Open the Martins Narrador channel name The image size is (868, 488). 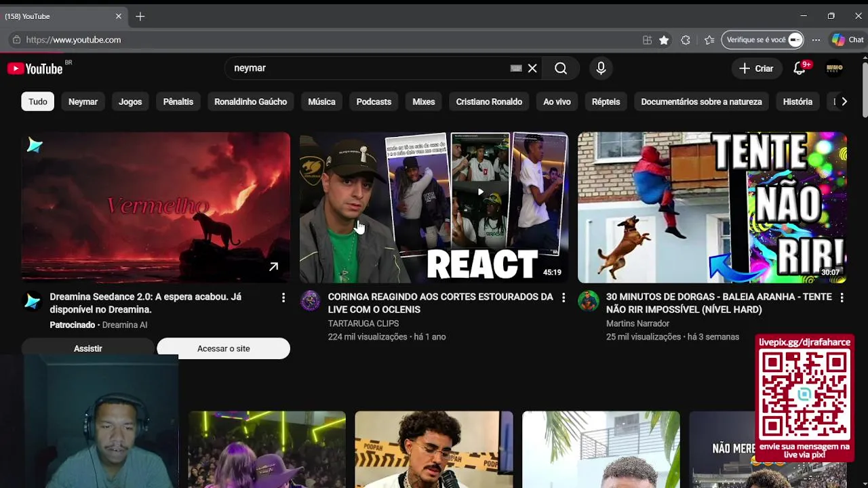[x=637, y=324]
